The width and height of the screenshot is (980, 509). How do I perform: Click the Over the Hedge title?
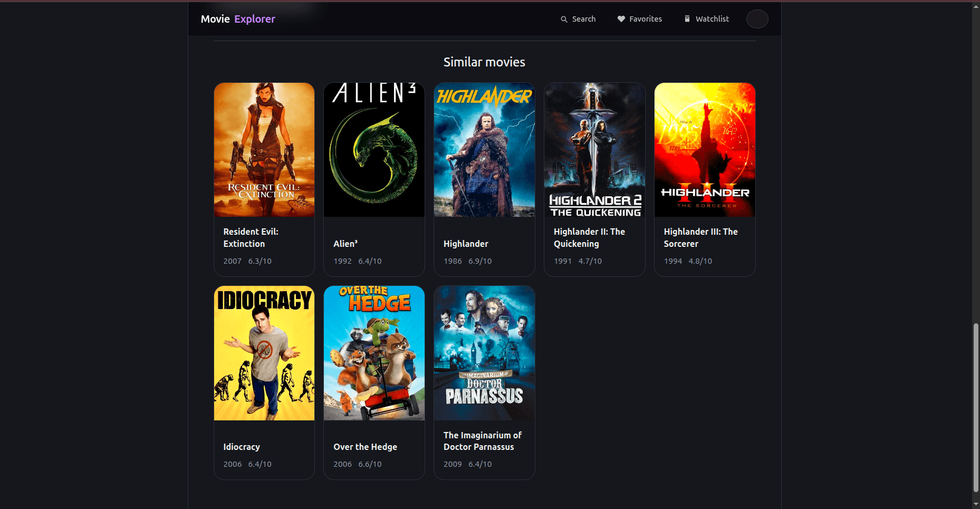[366, 447]
